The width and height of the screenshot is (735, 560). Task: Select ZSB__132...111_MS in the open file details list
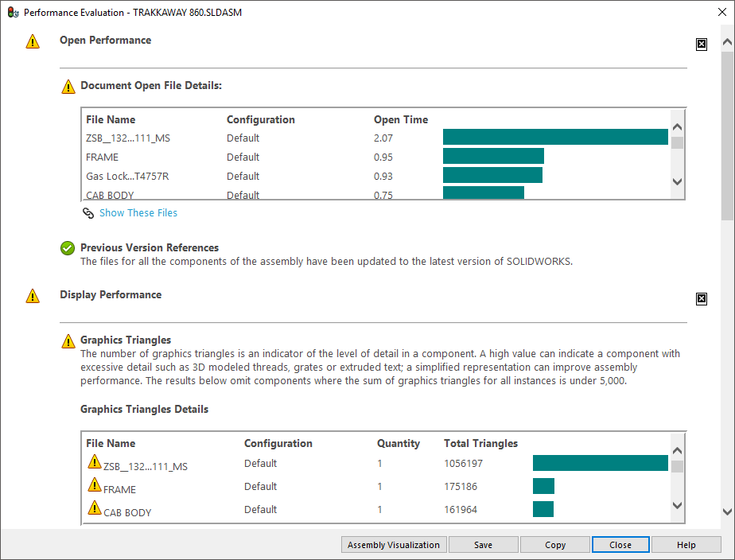point(128,138)
